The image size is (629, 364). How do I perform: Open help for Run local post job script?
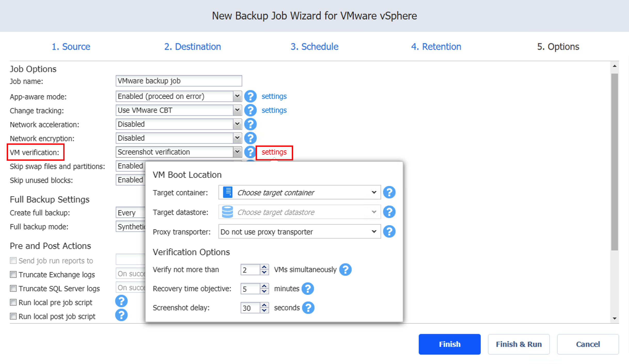(x=121, y=315)
